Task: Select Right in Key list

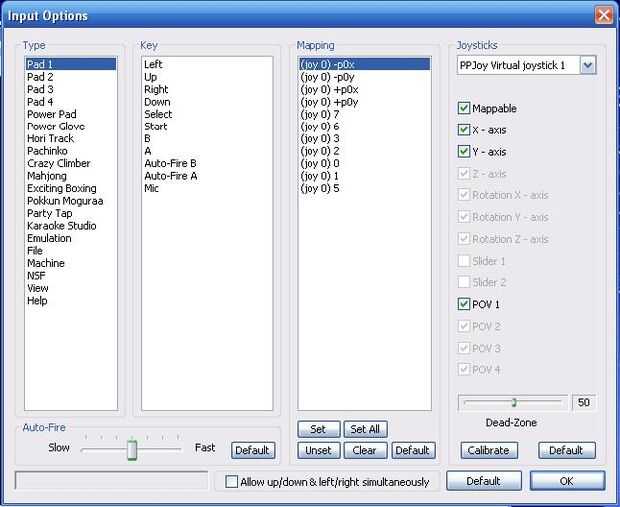Action: (x=207, y=89)
